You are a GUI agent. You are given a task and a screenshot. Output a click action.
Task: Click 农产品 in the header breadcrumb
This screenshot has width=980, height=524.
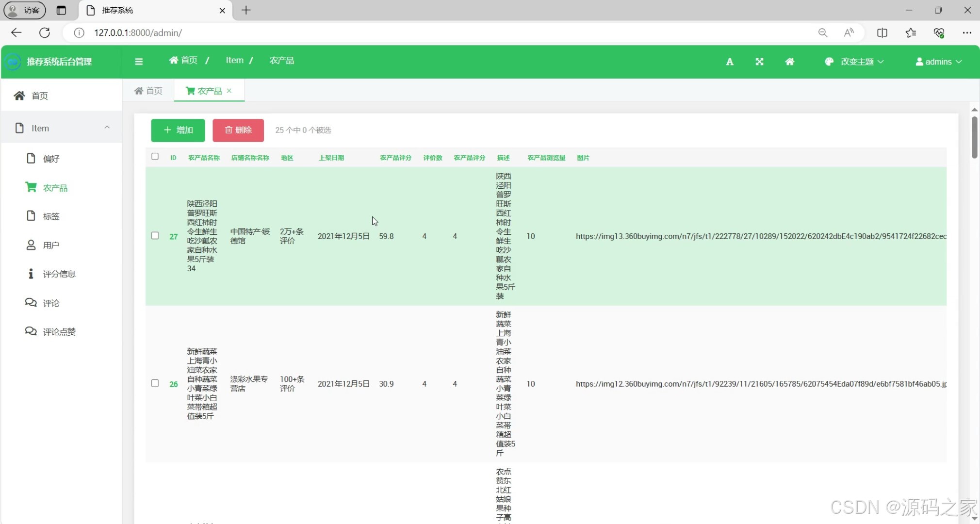(282, 60)
